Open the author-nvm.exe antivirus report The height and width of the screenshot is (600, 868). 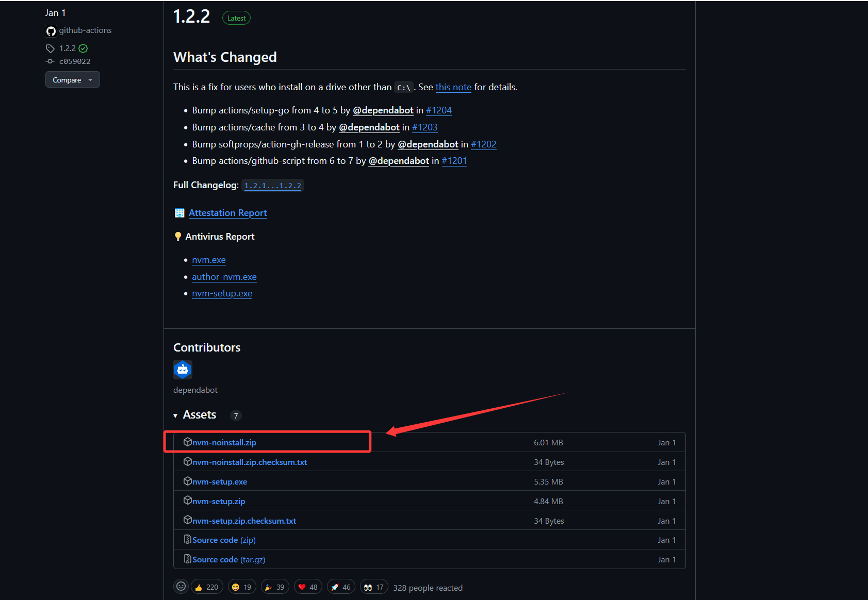[x=224, y=277]
